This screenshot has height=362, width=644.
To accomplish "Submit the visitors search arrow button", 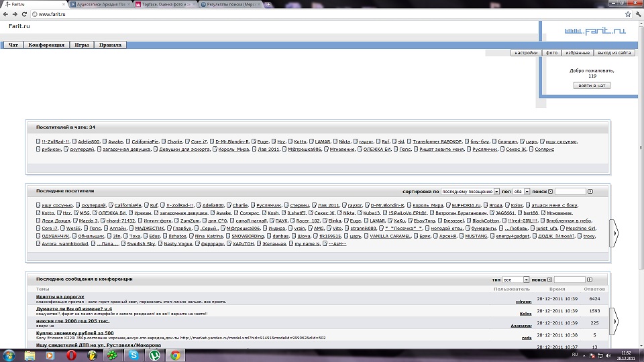I will click(590, 192).
